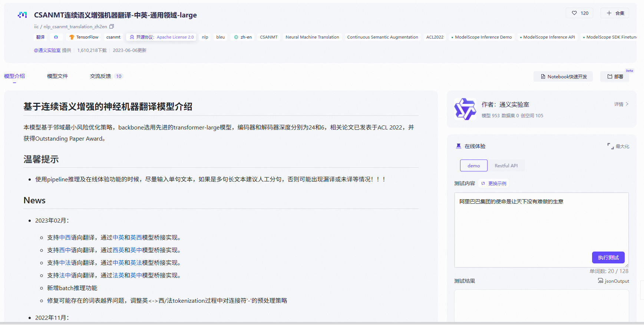Click the zh-en tag label
The image size is (644, 325).
(x=246, y=37)
